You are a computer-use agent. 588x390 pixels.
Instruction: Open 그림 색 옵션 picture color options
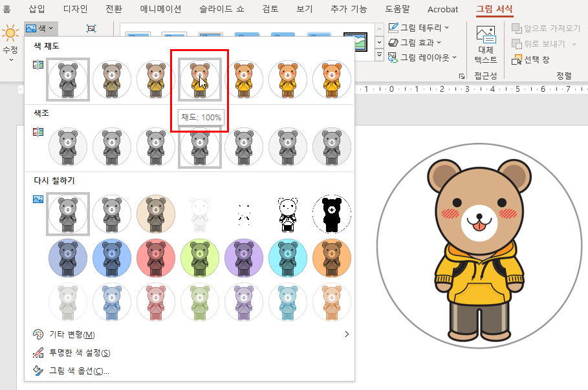(x=71, y=371)
